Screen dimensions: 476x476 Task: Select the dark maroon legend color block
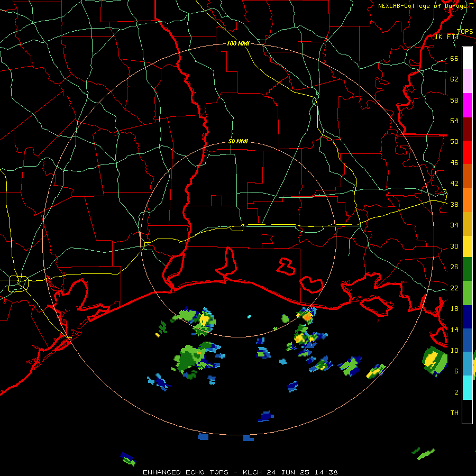click(467, 129)
